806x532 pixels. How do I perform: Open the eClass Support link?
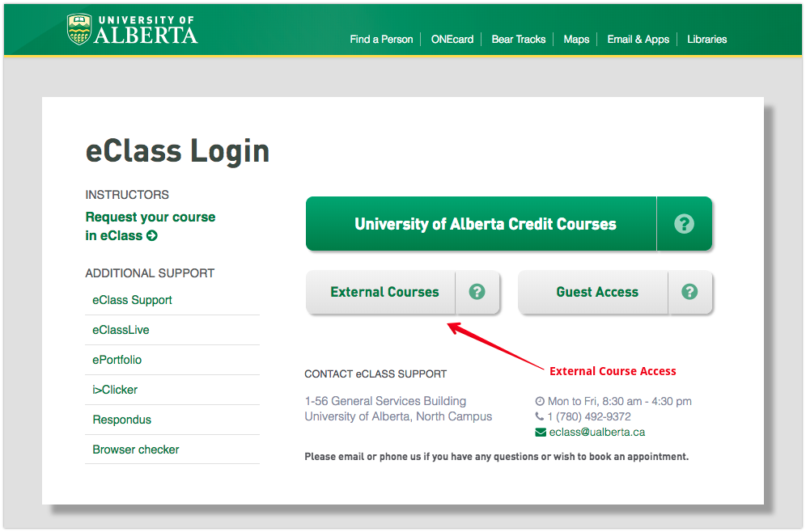pyautogui.click(x=132, y=300)
